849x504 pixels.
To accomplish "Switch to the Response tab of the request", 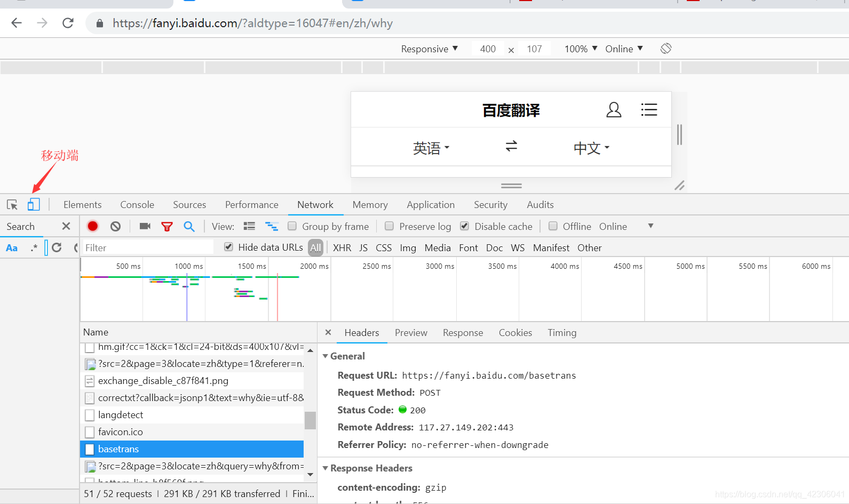I will point(463,333).
